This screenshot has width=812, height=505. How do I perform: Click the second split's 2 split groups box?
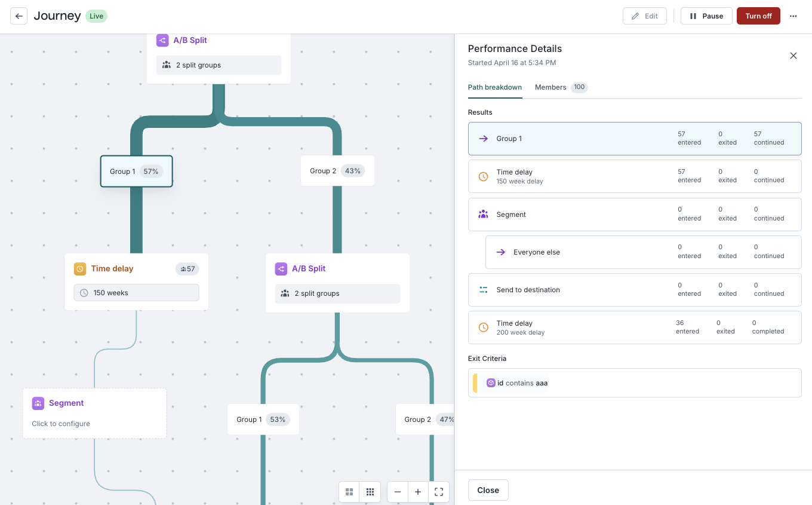(337, 293)
